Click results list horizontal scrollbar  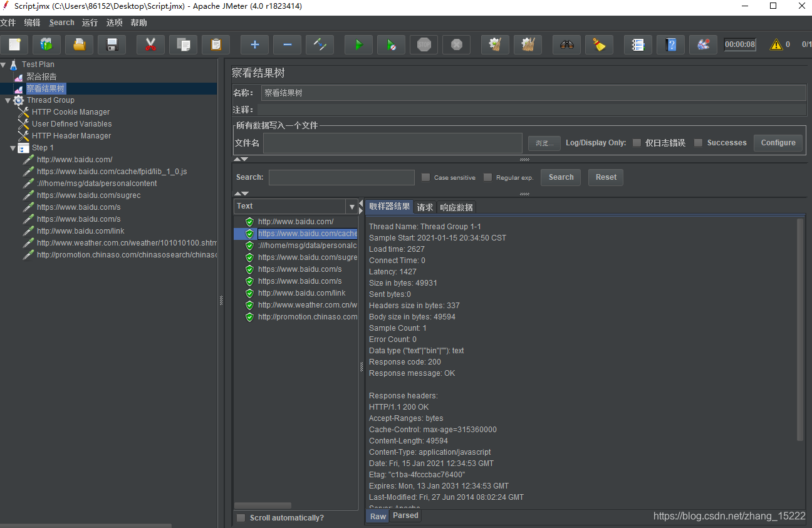coord(263,505)
